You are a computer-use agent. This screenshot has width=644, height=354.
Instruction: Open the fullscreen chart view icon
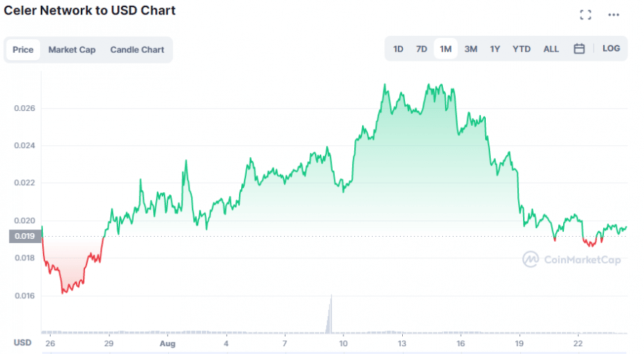[585, 15]
